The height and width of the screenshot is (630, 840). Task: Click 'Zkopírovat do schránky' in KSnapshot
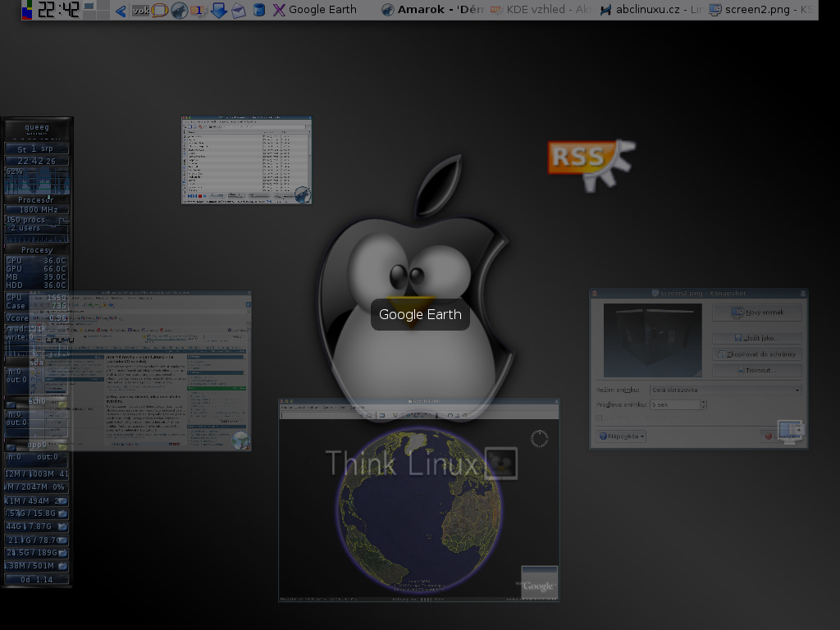[x=757, y=354]
